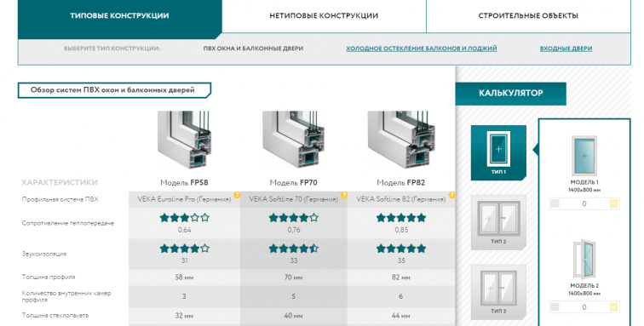Select ПВХ ОКНА И БАЛКОННЫЕ ДВЕРИ type
This screenshot has height=326, width=644.
point(253,49)
